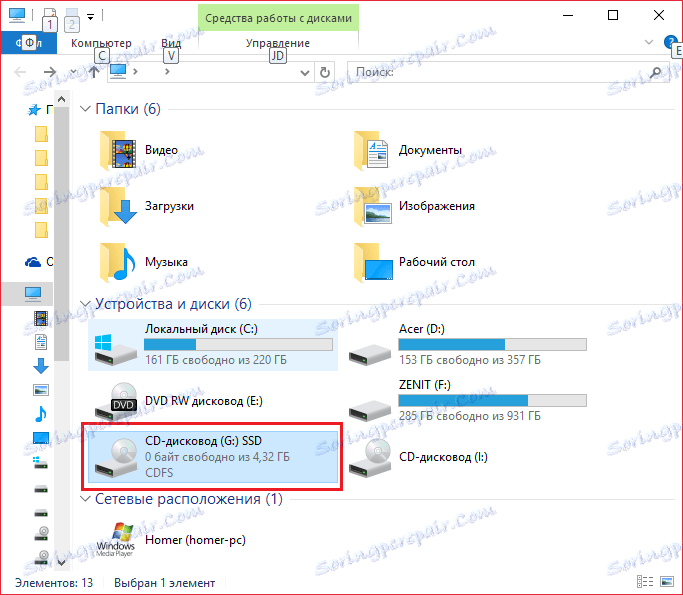Screen dimensions: 683x595
Task: Collapse the Устройства и диски (6) group
Action: (85, 304)
